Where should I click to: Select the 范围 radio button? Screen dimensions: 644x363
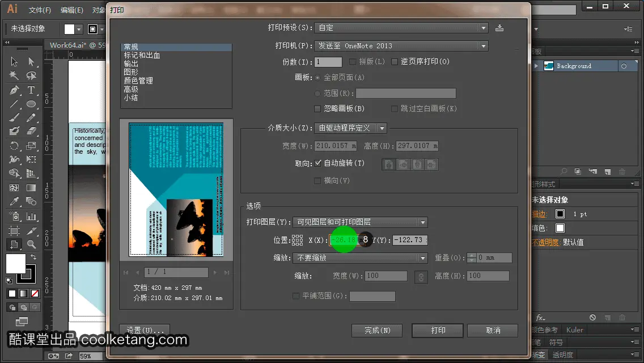[317, 94]
